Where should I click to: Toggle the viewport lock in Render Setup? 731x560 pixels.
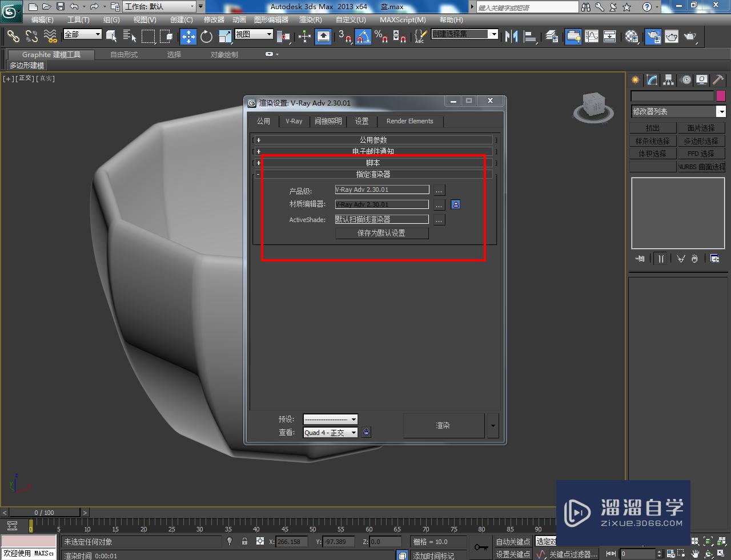pyautogui.click(x=366, y=432)
